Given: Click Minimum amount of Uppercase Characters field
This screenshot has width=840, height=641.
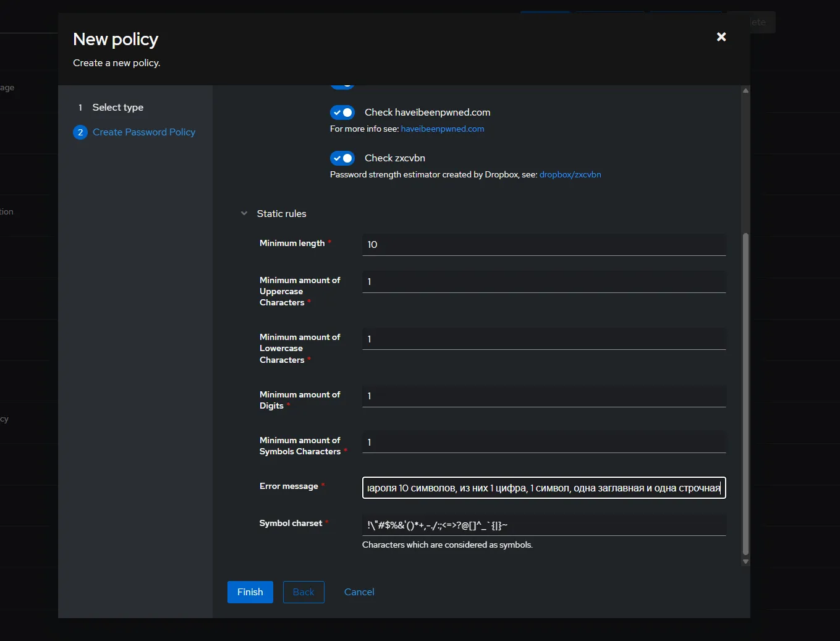Looking at the screenshot, I should coord(543,282).
